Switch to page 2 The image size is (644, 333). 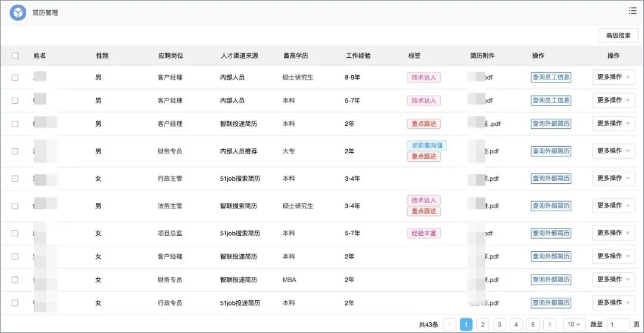point(483,325)
